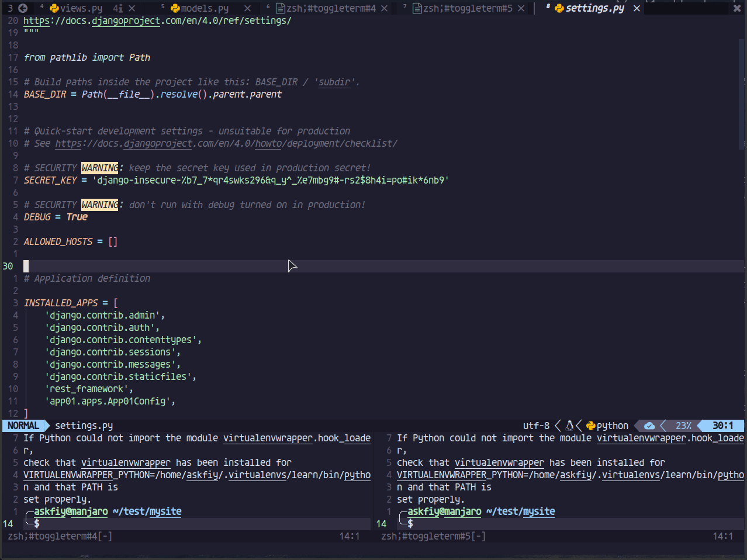This screenshot has height=560, width=747.
Task: Click the cloud sync icon in the statusline
Action: coord(649,426)
